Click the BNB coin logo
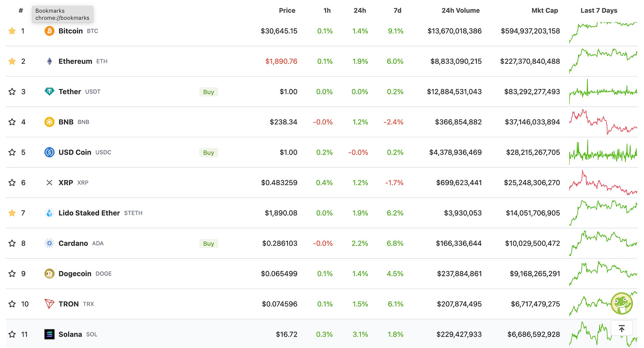 point(50,122)
